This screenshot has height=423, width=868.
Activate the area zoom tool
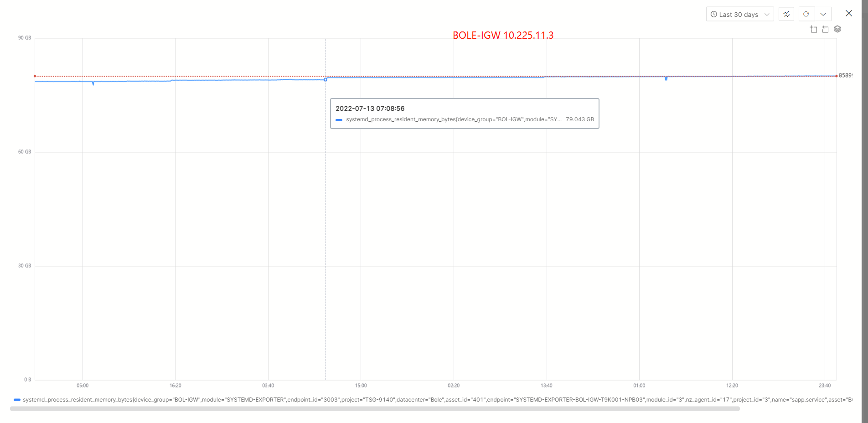[x=813, y=29]
